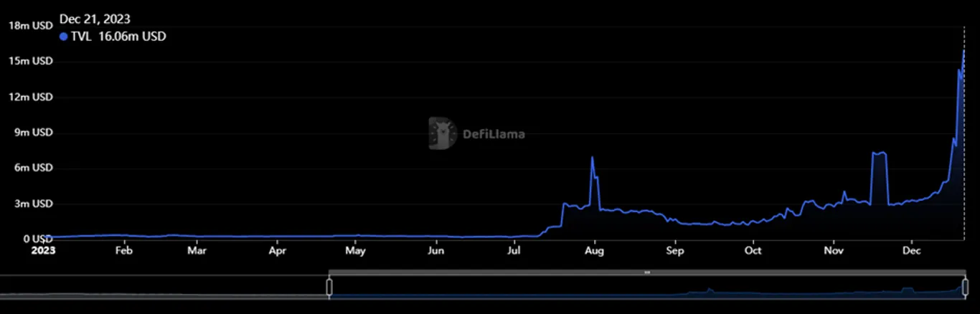This screenshot has width=980, height=314.
Task: Click the '2023' x-axis label
Action: point(42,251)
